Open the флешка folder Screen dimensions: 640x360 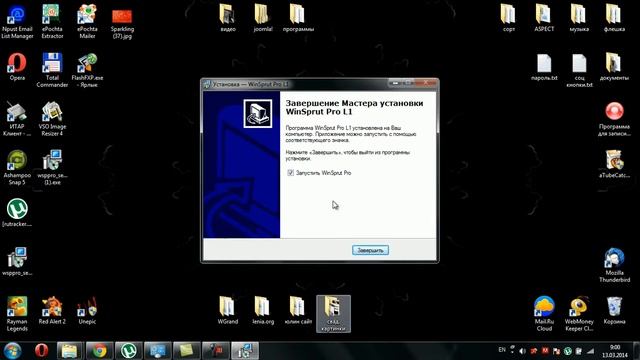coord(614,18)
